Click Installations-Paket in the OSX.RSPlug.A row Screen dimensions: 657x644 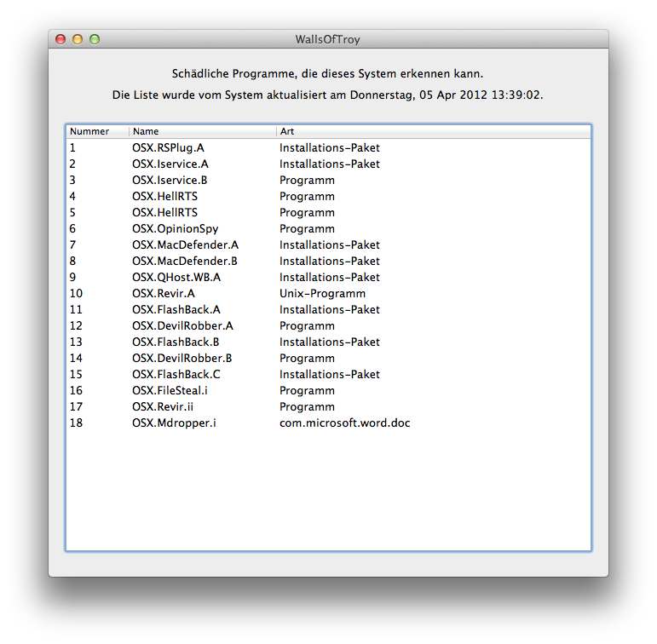[330, 148]
